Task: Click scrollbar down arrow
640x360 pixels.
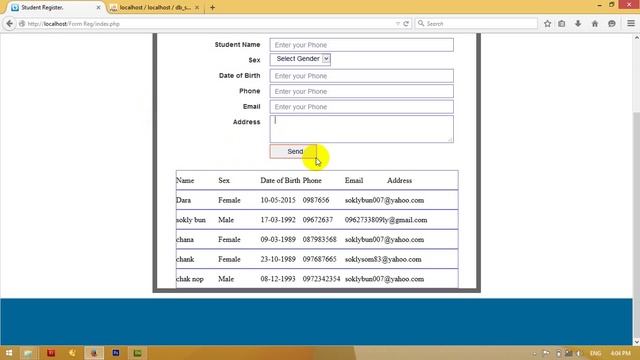Action: [636, 342]
